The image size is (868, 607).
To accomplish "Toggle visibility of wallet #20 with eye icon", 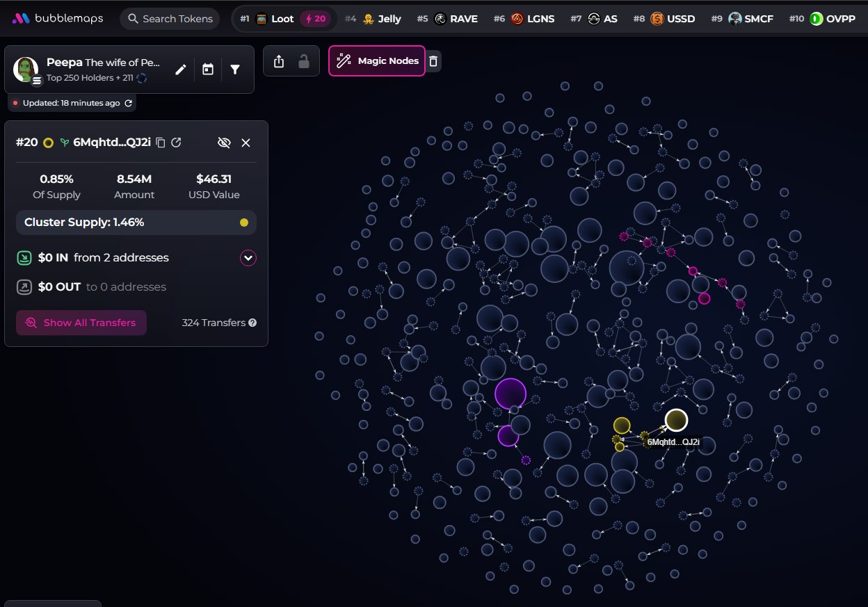I will 223,143.
